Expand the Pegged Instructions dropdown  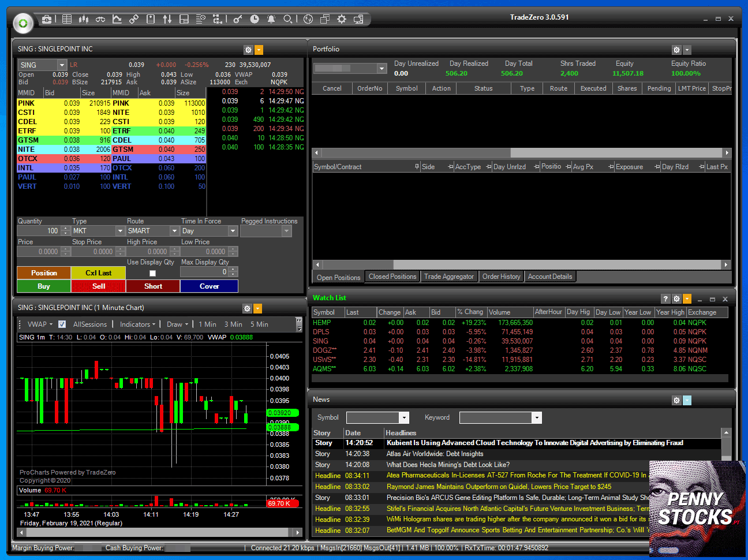[x=286, y=231]
